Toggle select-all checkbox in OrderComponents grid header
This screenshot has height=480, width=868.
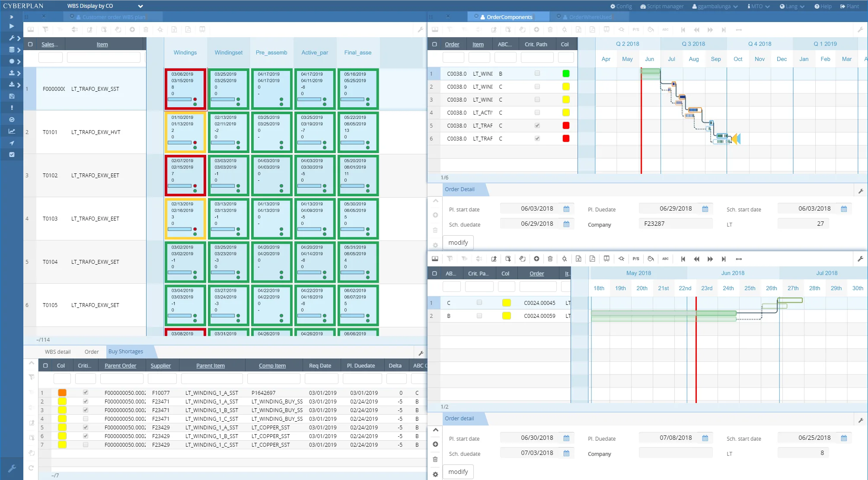point(434,44)
